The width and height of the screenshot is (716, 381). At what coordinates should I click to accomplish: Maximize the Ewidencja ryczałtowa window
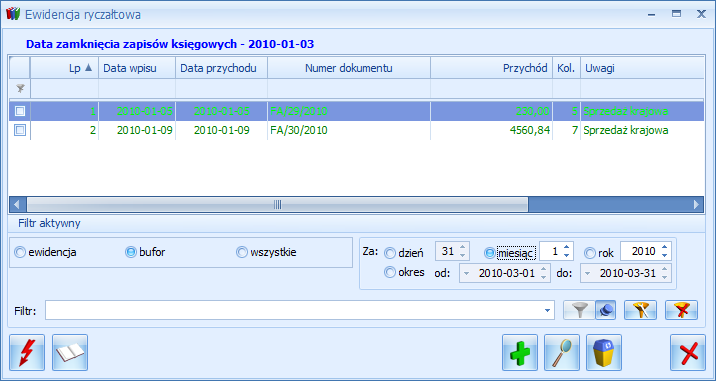point(676,15)
